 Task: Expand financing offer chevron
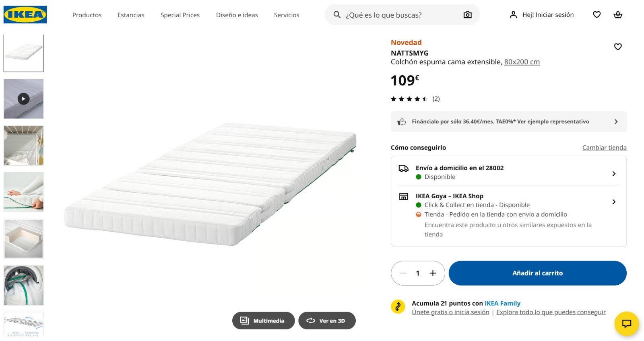616,121
